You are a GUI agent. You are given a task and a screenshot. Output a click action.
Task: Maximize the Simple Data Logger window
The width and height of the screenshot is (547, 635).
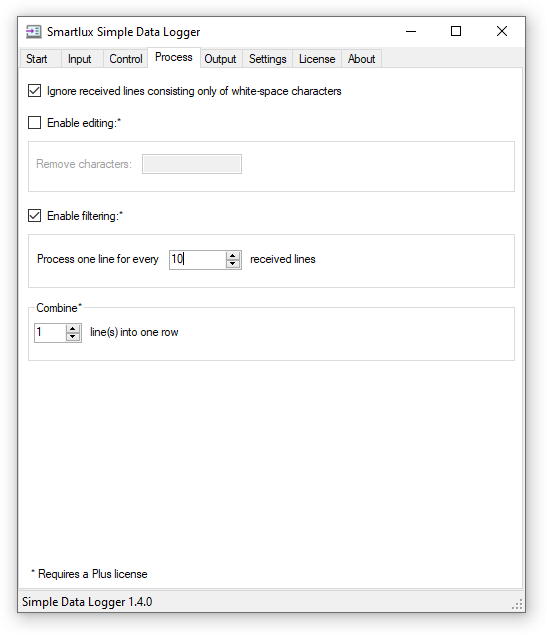pyautogui.click(x=456, y=32)
